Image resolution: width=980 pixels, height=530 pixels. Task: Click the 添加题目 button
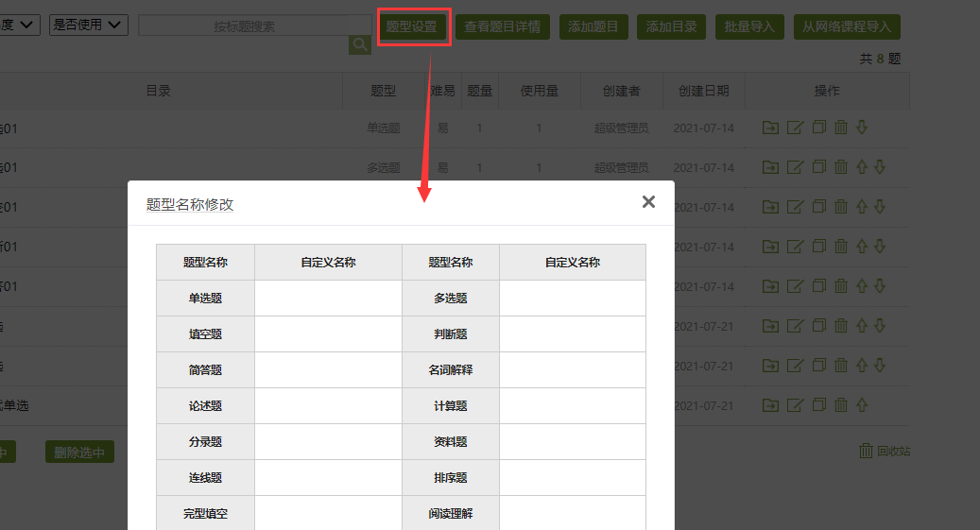593,26
